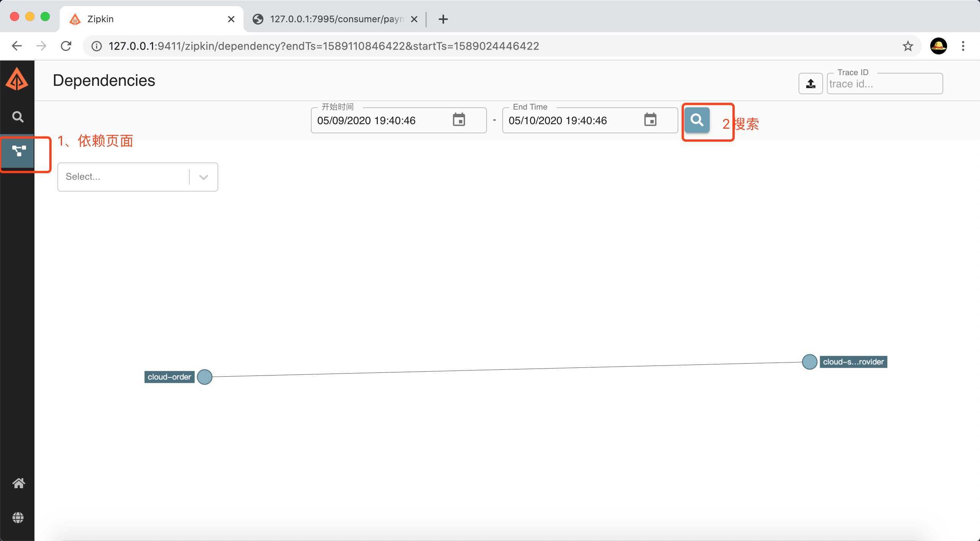
Task: Close the Zipkin browser tab
Action: [x=231, y=19]
